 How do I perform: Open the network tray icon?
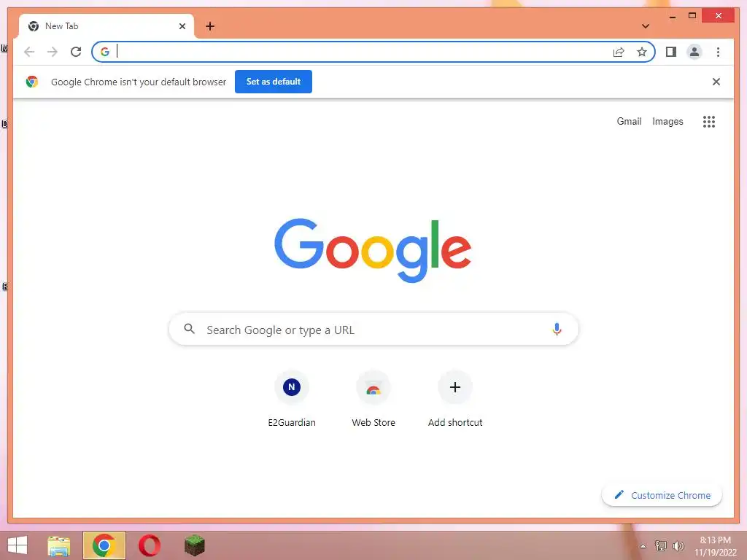[661, 545]
